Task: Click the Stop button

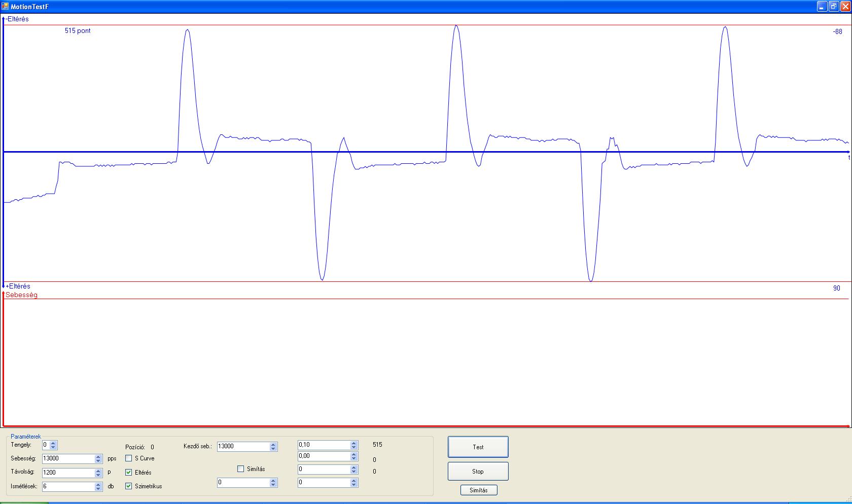Action: [478, 471]
